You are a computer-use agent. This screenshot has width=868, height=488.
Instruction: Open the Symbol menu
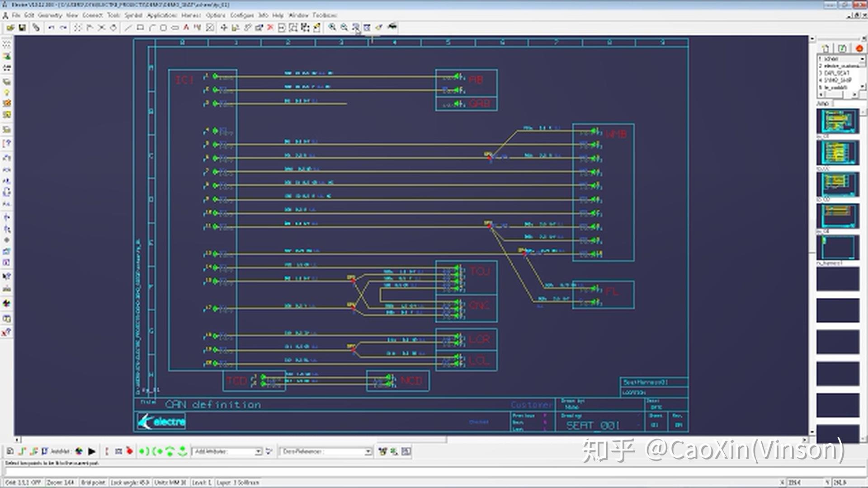pyautogui.click(x=133, y=15)
